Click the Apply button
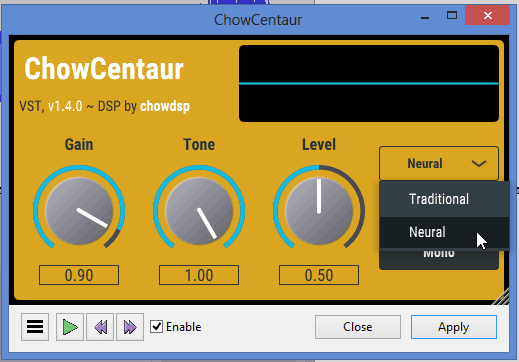519x362 pixels. pos(454,327)
